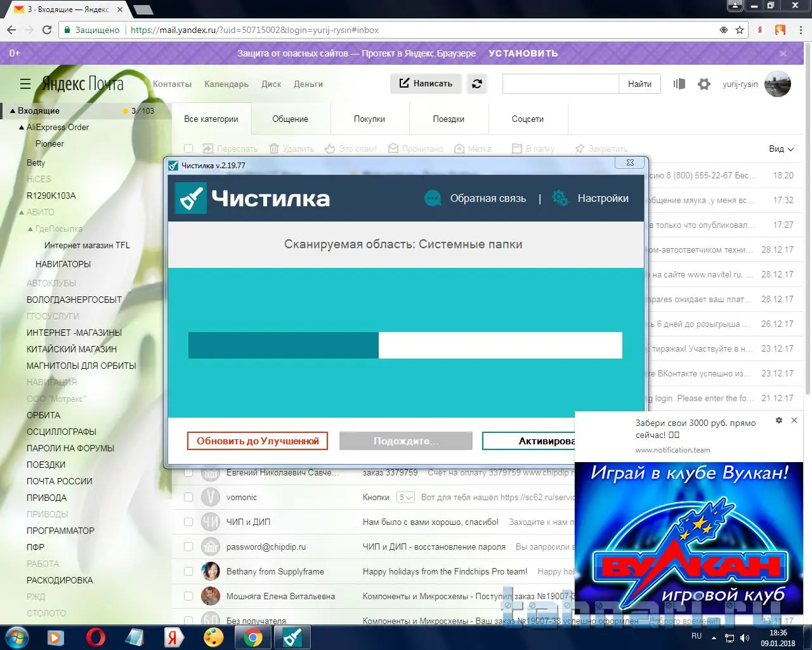The height and width of the screenshot is (650, 812).
Task: Bookmark this page with the star icon
Action: [740, 30]
